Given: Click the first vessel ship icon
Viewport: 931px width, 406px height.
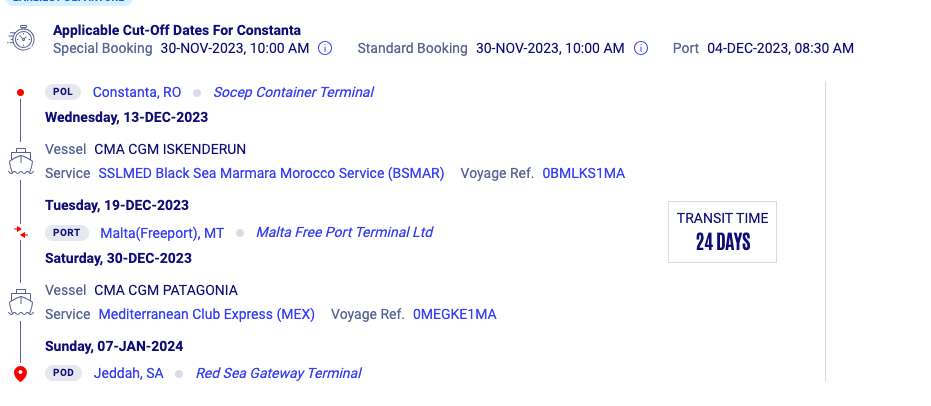Looking at the screenshot, I should 20,161.
